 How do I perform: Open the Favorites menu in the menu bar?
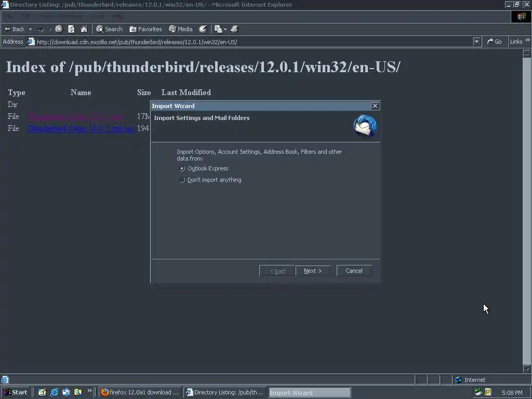70,16
